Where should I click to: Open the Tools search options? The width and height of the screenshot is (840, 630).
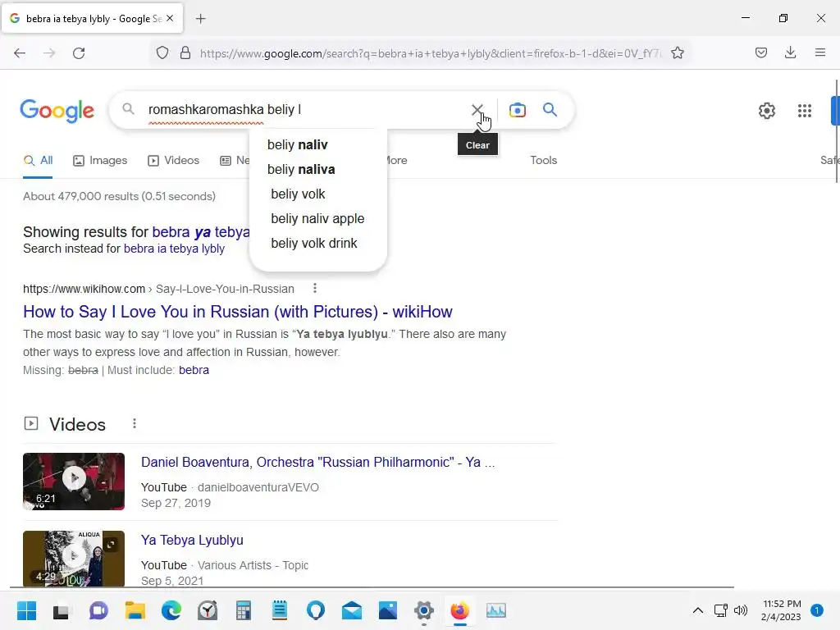543,160
